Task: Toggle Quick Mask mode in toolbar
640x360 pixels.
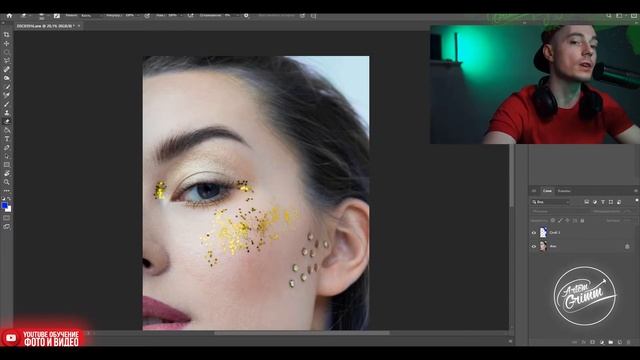Action: coord(7,218)
